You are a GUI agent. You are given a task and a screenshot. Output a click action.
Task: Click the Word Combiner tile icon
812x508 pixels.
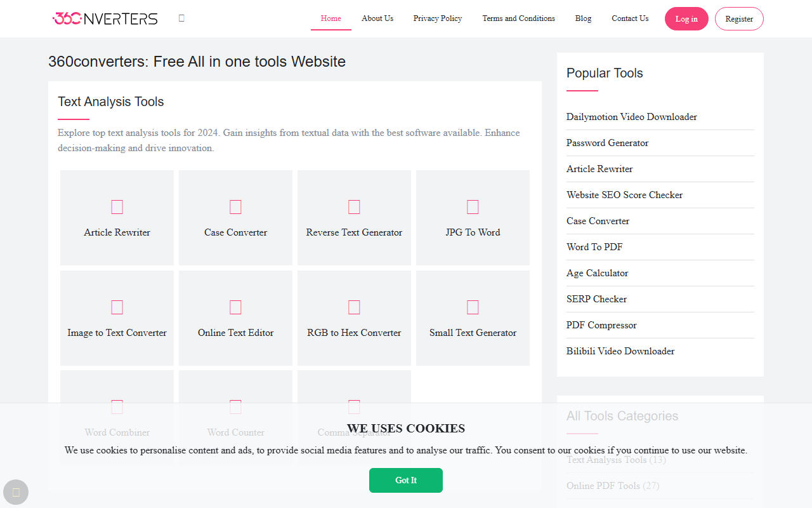click(117, 407)
